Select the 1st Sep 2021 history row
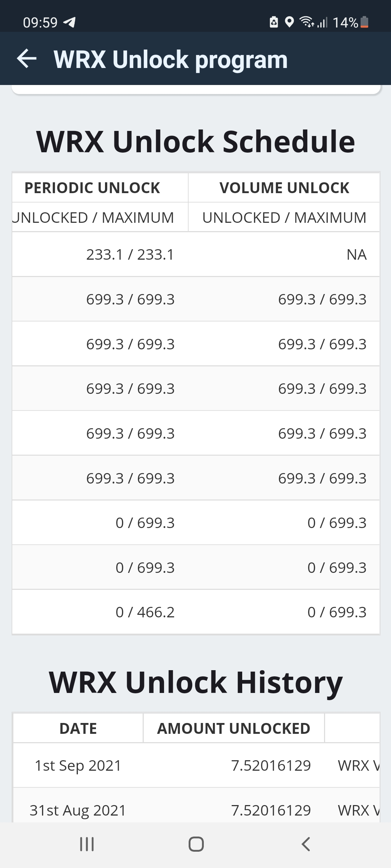Screen dimensions: 391x868 pos(78,766)
